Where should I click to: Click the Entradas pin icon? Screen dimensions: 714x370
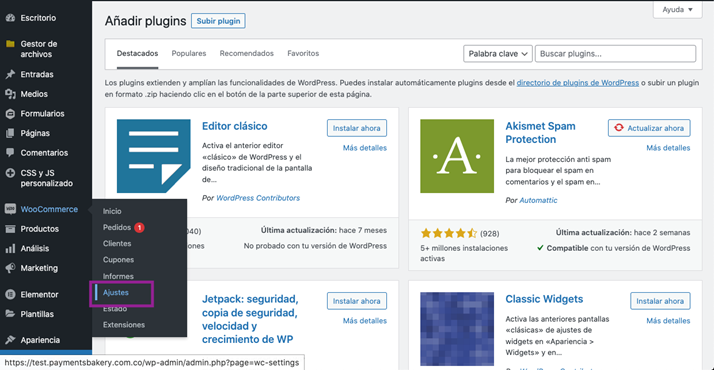[10, 74]
